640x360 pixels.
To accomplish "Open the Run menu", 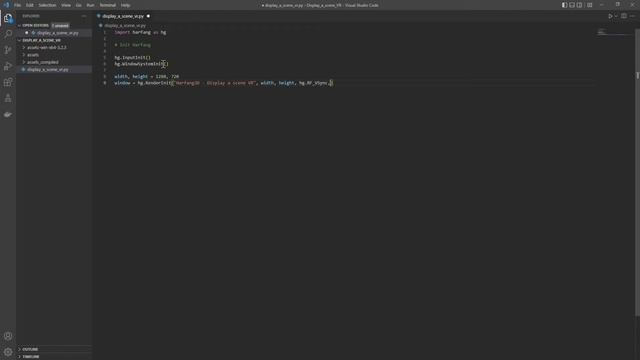I will coord(91,5).
